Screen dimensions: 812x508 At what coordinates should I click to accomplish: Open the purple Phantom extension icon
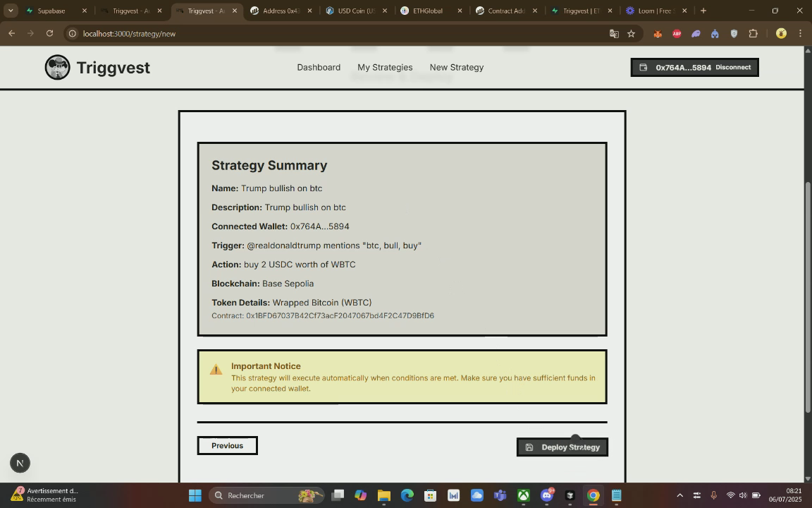coord(696,34)
